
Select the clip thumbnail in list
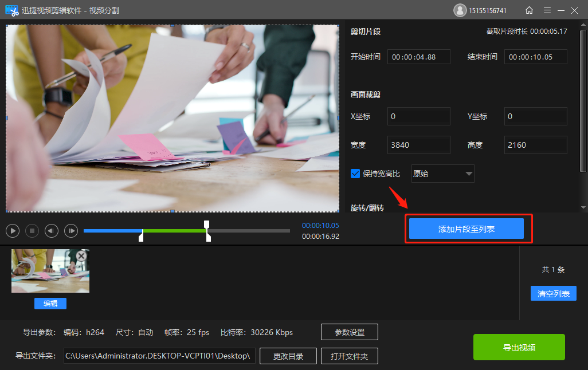[x=50, y=271]
